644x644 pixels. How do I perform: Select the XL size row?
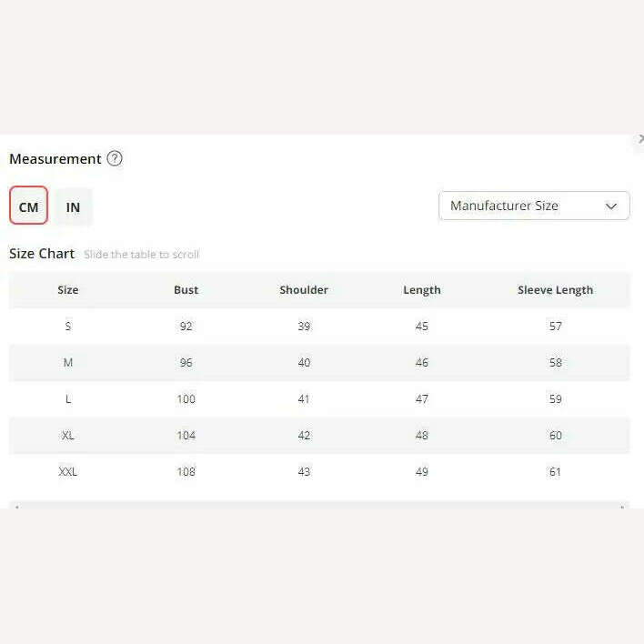coord(319,436)
